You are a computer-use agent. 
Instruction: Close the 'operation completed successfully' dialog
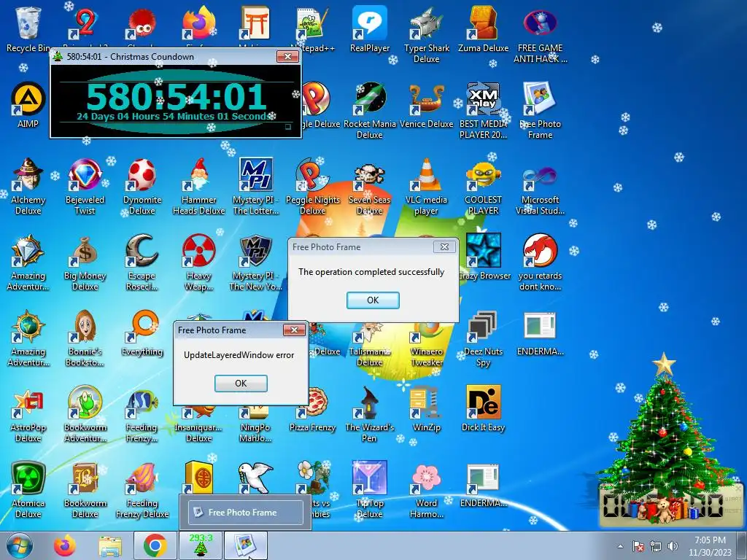(x=444, y=246)
